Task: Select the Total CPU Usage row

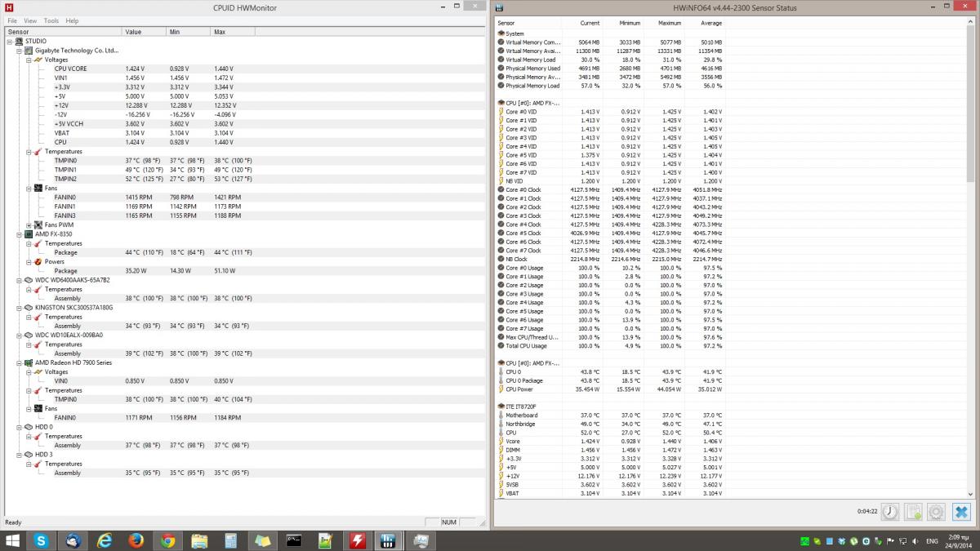Action: click(610, 345)
